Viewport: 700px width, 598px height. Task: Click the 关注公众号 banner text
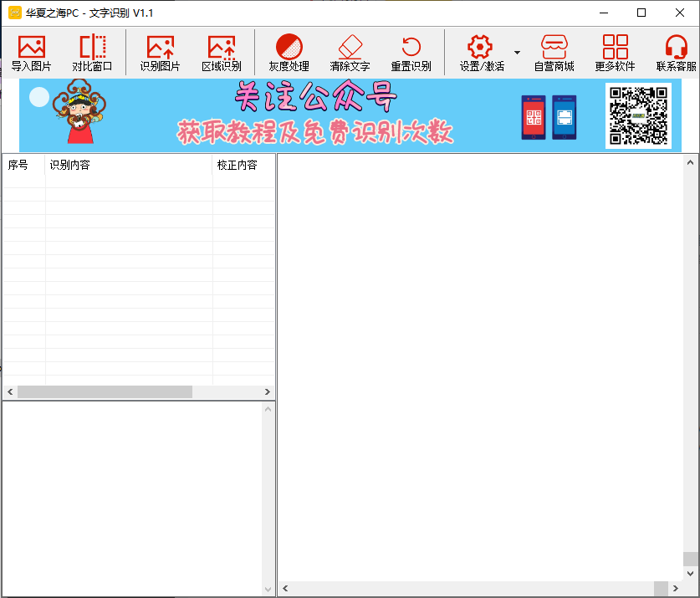click(x=314, y=99)
